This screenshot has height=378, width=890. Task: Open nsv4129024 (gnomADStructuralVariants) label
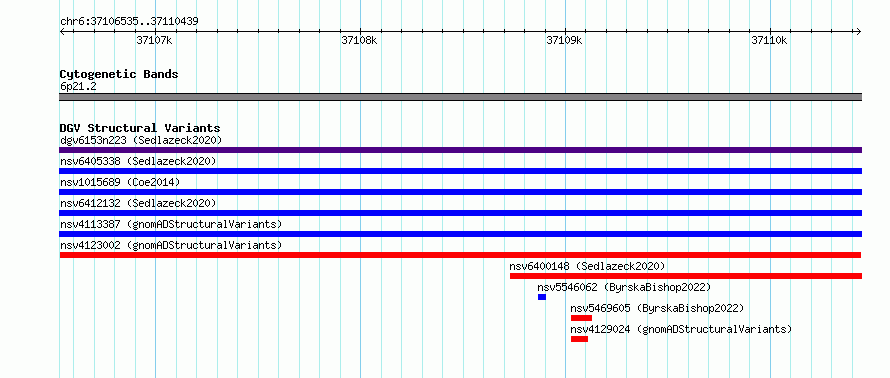click(x=681, y=329)
